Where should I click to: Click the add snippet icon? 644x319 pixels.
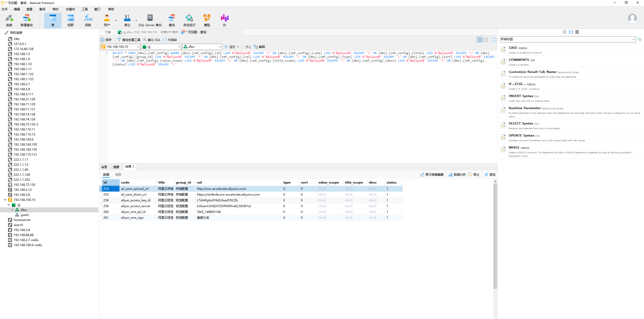click(x=639, y=39)
